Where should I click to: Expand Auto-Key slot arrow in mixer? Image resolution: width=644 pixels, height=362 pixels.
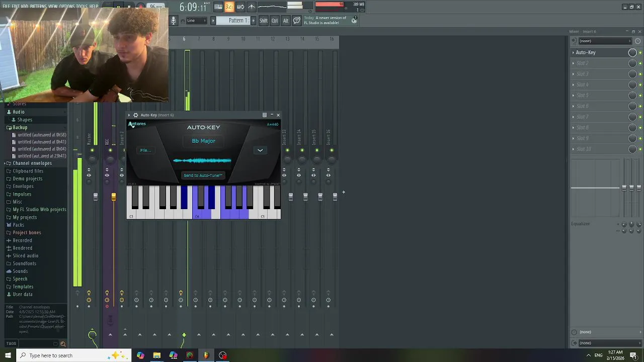click(x=573, y=52)
